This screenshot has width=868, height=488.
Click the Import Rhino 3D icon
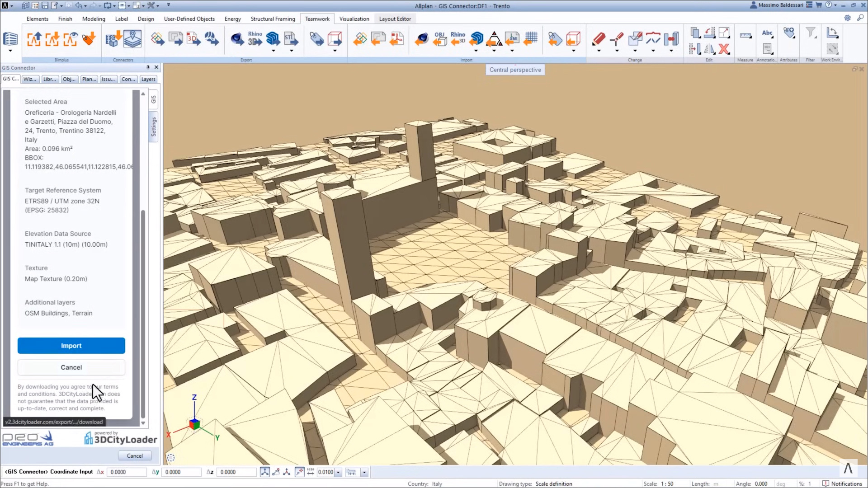458,39
